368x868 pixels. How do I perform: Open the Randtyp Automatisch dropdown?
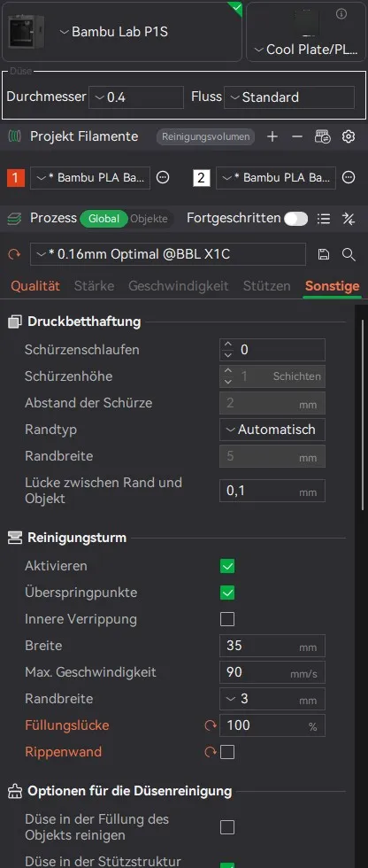coord(272,430)
